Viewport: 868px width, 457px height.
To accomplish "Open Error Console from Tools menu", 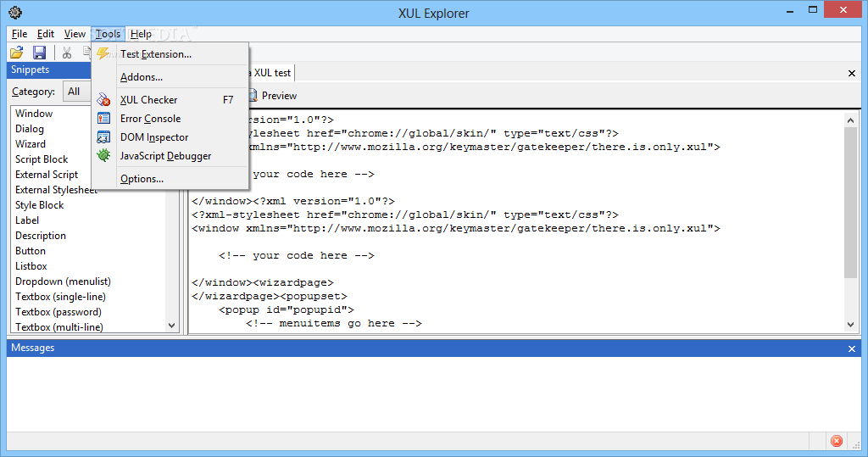I will [x=170, y=119].
